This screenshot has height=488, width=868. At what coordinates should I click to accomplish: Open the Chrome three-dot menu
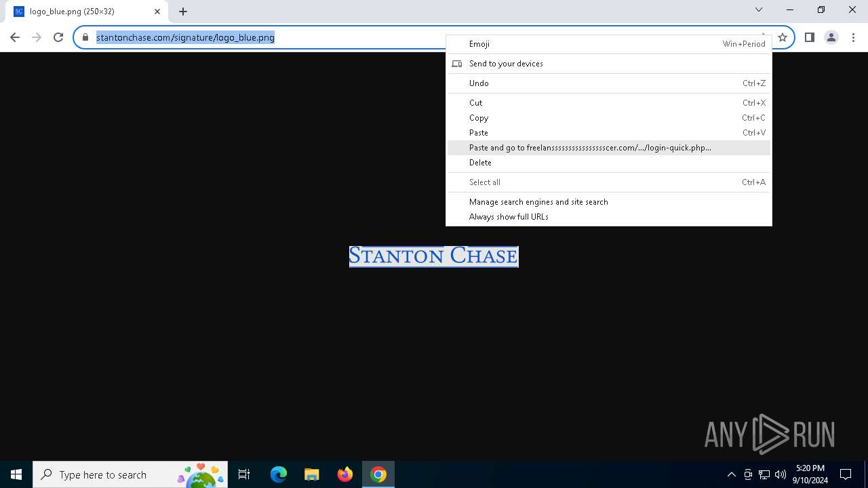[x=853, y=37]
